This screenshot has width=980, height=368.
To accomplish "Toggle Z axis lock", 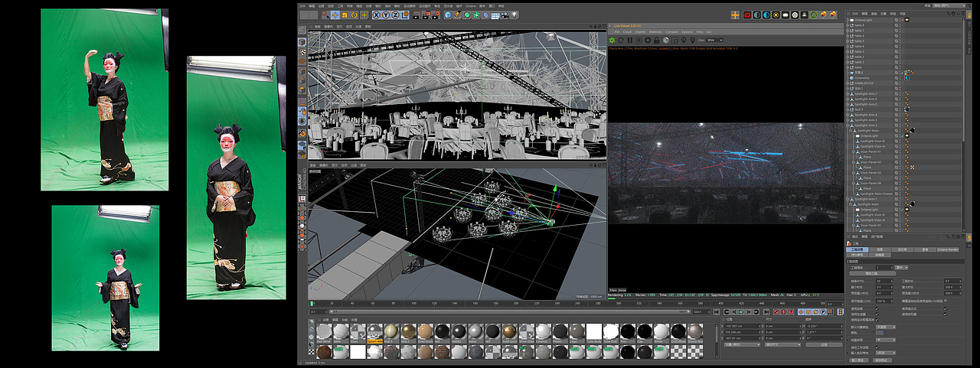I will 395,15.
